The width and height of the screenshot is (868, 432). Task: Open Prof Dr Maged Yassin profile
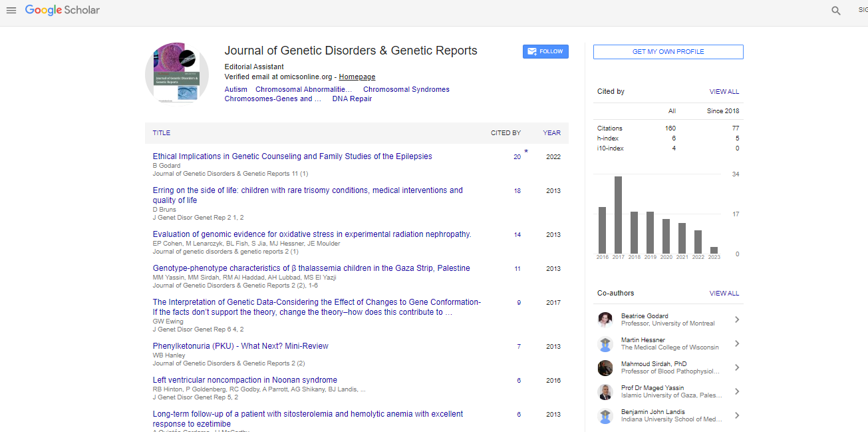click(652, 388)
